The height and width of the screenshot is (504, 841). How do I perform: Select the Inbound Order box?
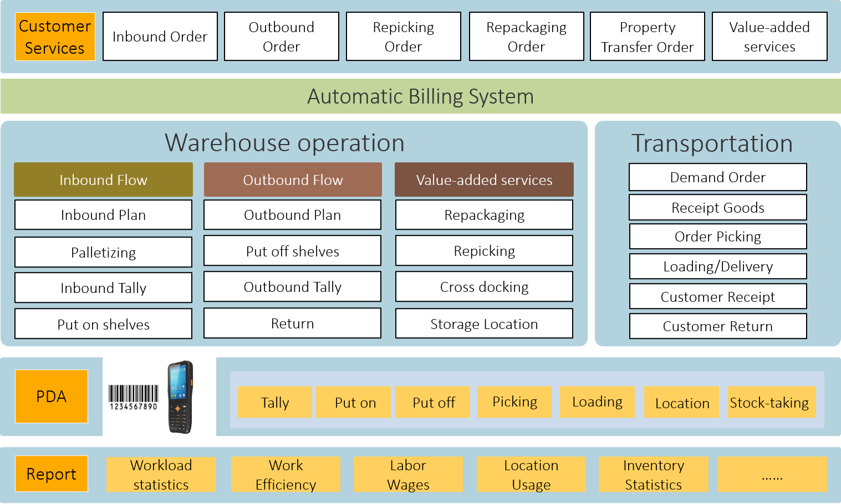click(x=160, y=37)
